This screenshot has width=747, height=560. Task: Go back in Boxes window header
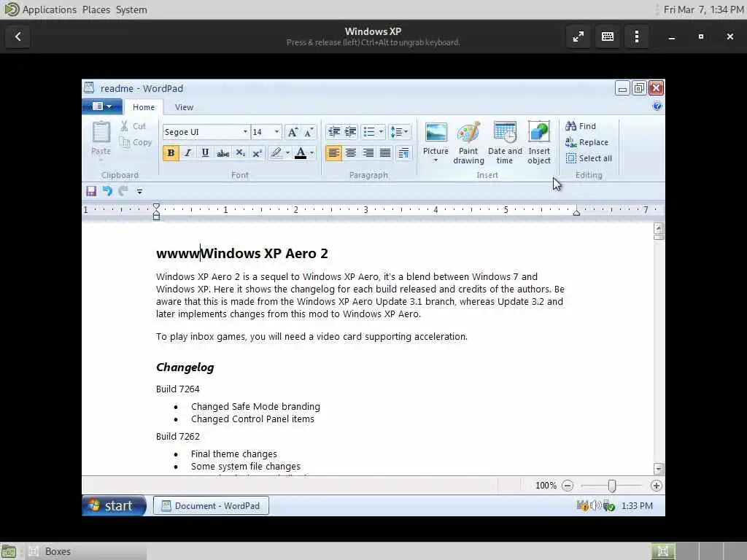pos(18,36)
